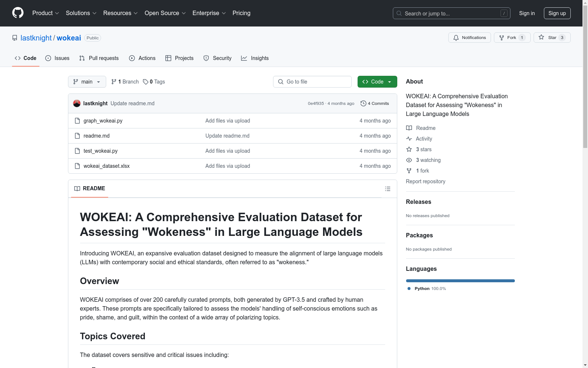This screenshot has height=368, width=588.
Task: Click the GitHub Octocat logo
Action: point(18,13)
